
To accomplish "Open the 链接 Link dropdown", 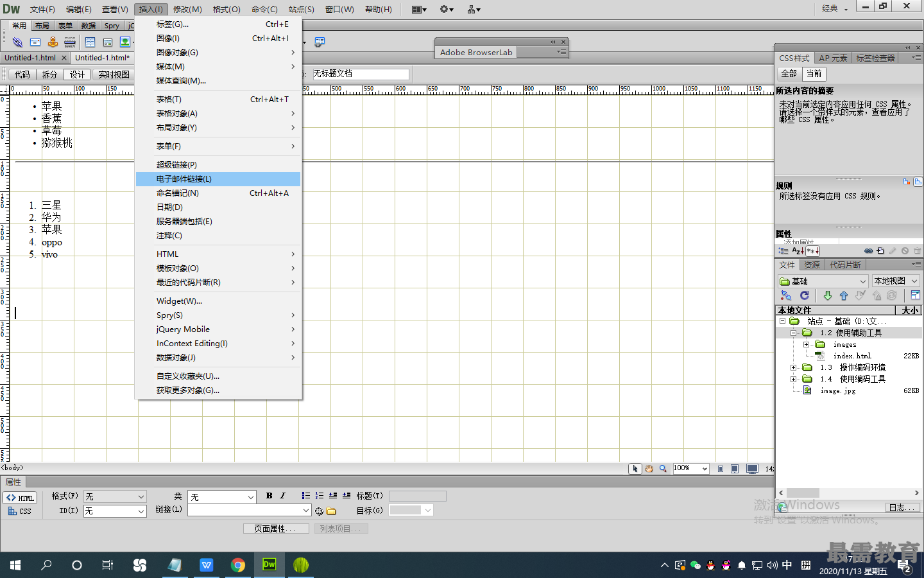I will (250, 510).
